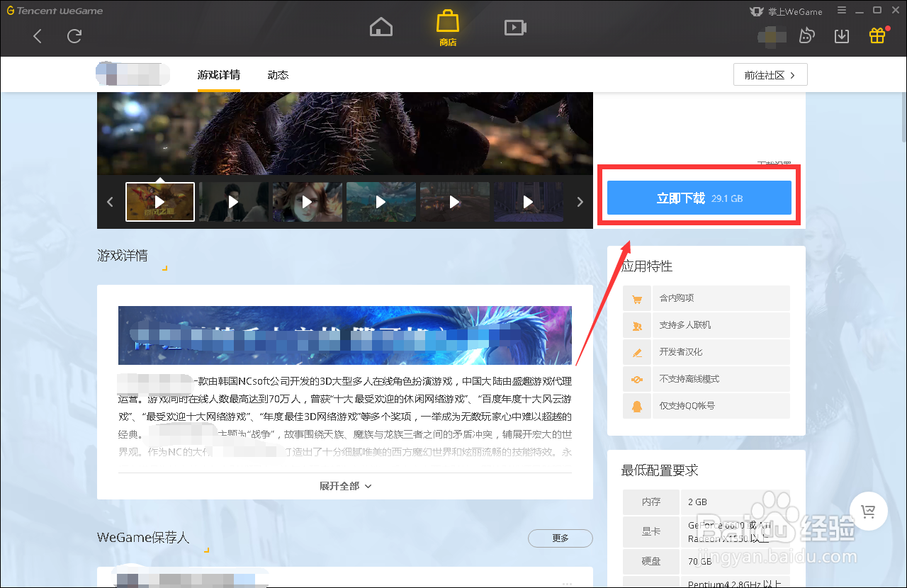Click the 内存 requirement label

(x=651, y=502)
